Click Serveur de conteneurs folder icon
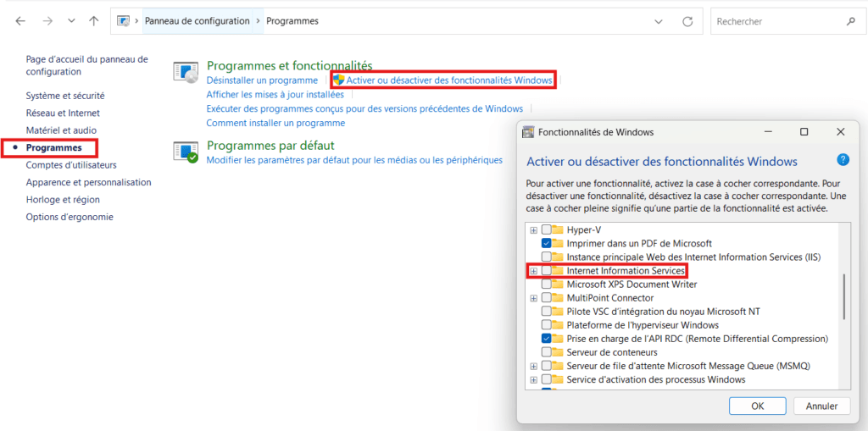Viewport: 868px width, 431px height. (558, 352)
